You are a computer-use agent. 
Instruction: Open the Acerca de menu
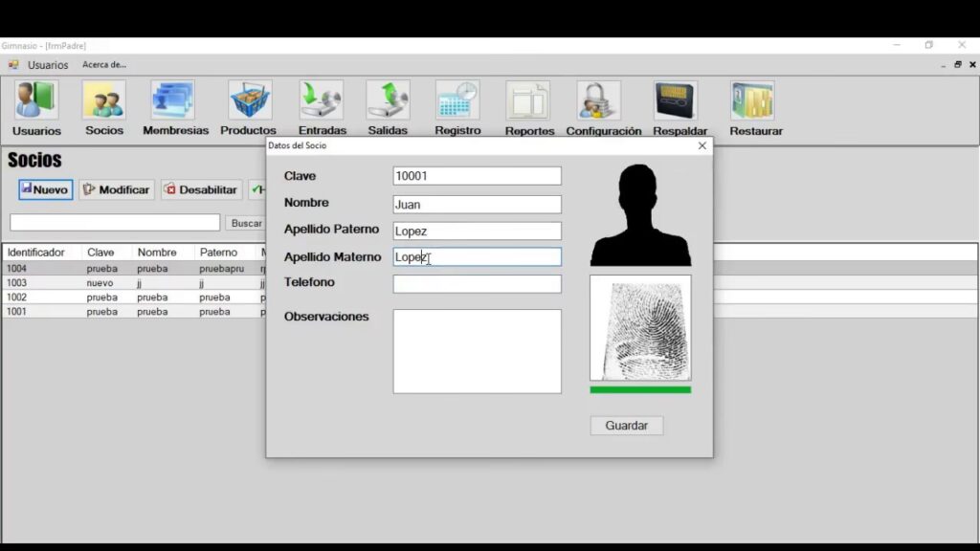click(103, 65)
